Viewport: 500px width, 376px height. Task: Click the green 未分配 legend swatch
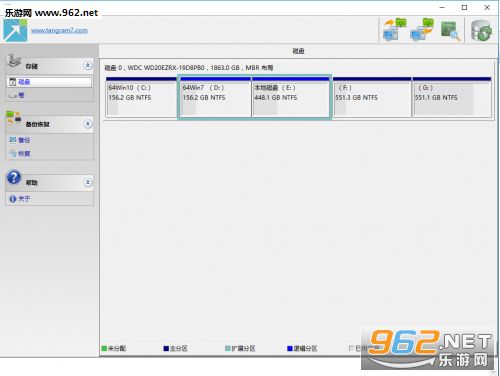pos(104,349)
